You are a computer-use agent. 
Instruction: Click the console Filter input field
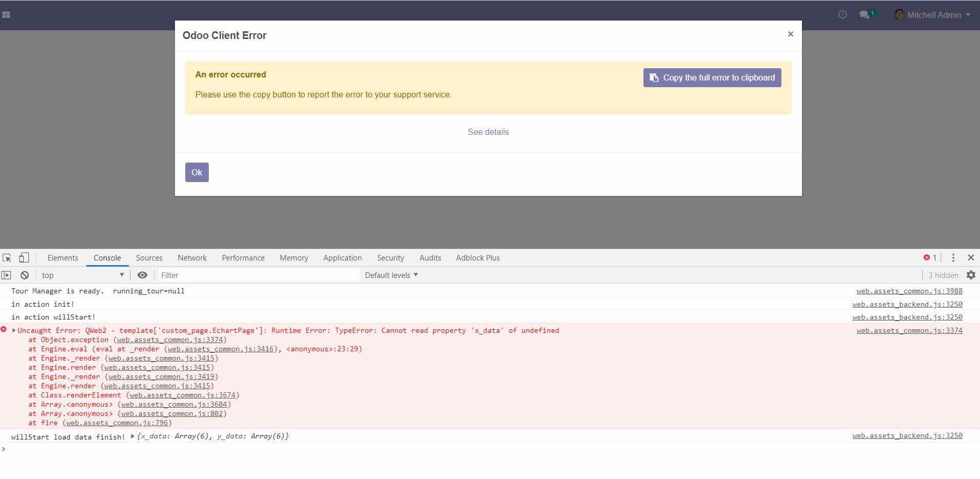tap(259, 275)
